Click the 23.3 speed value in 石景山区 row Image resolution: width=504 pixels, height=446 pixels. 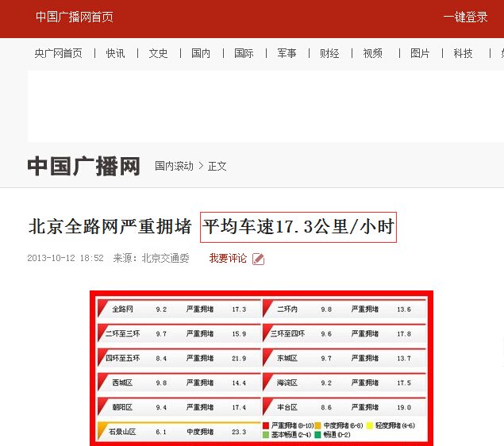coord(239,432)
